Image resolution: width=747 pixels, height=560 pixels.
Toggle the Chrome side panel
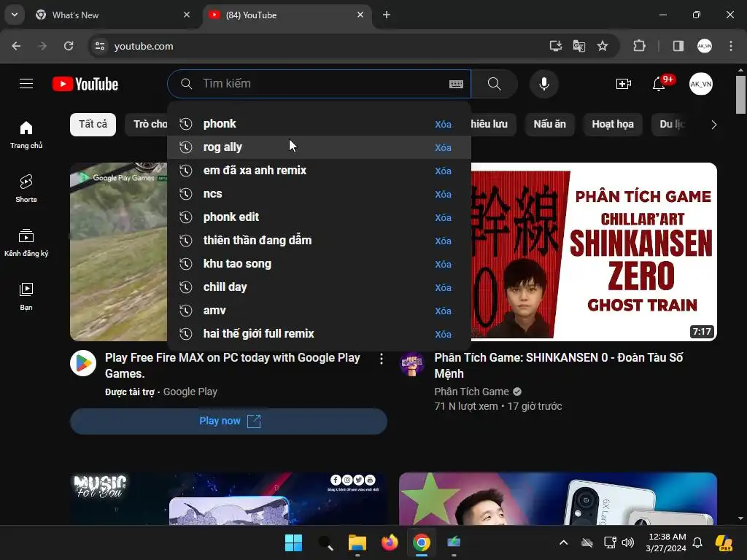click(678, 46)
